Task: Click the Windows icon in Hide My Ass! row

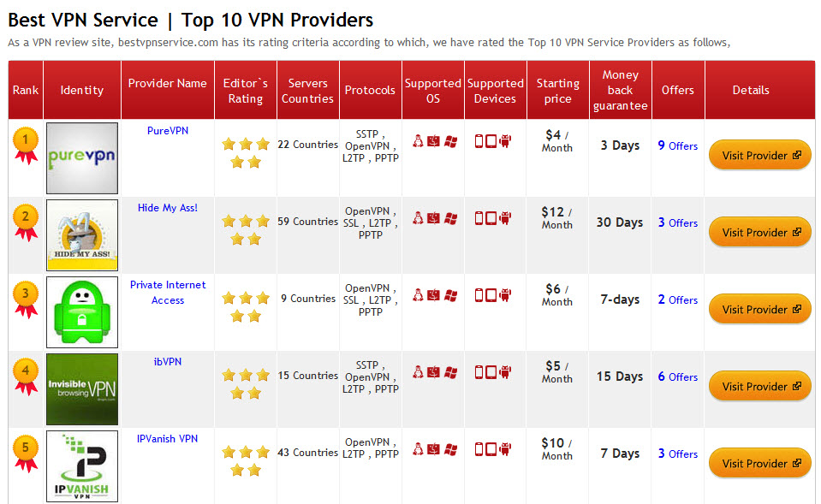Action: click(450, 218)
